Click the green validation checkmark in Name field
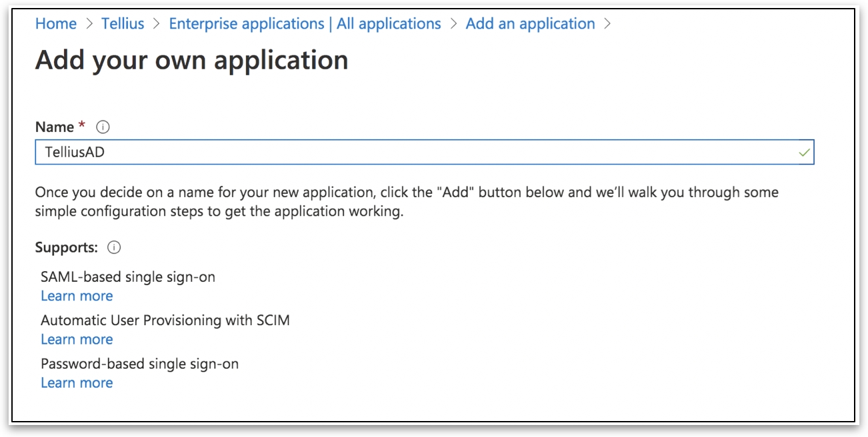The height and width of the screenshot is (437, 868). [804, 153]
